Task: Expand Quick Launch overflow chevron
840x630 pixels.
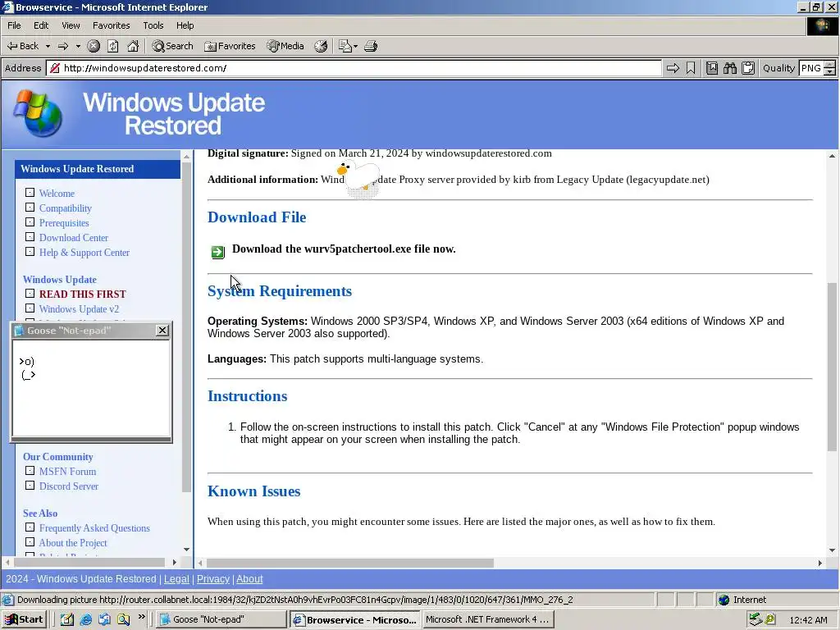Action: pos(141,617)
